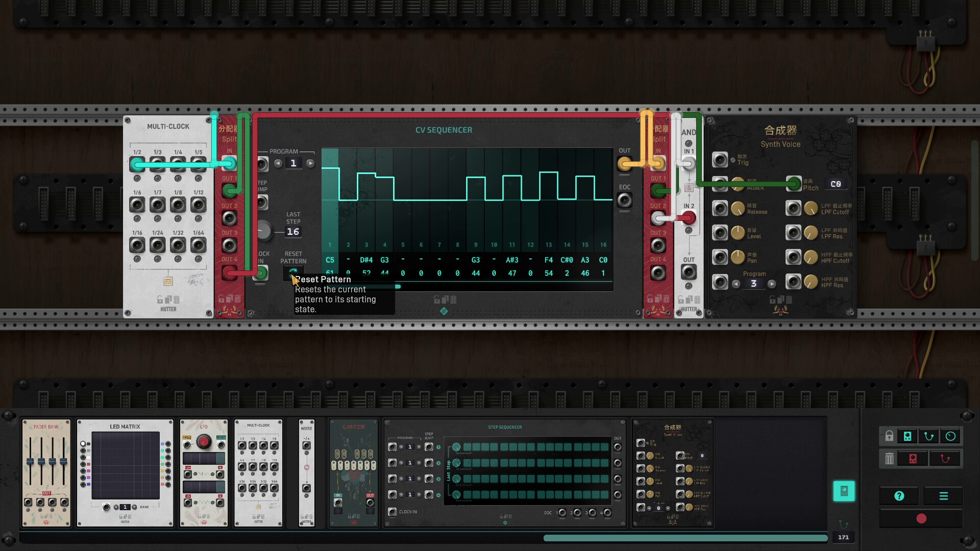Toggle a cell in the LED Matrix display
The height and width of the screenshot is (551, 980).
pyautogui.click(x=125, y=464)
